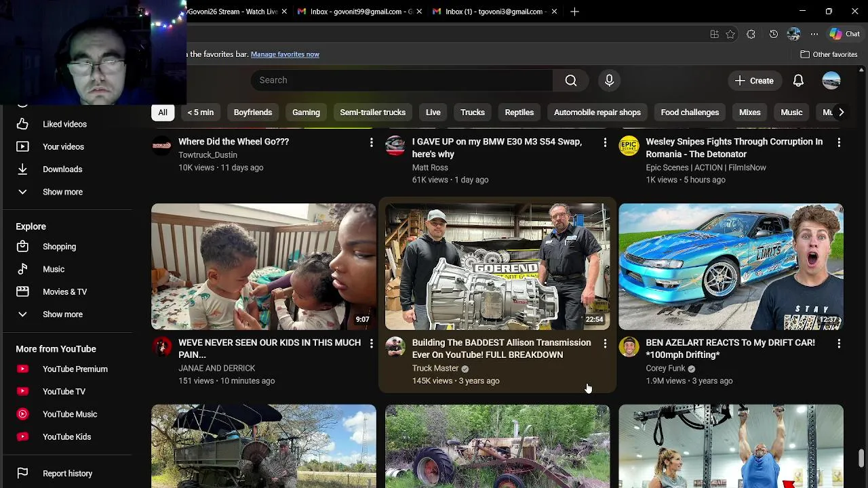Select the Food challenges chip

(x=690, y=113)
